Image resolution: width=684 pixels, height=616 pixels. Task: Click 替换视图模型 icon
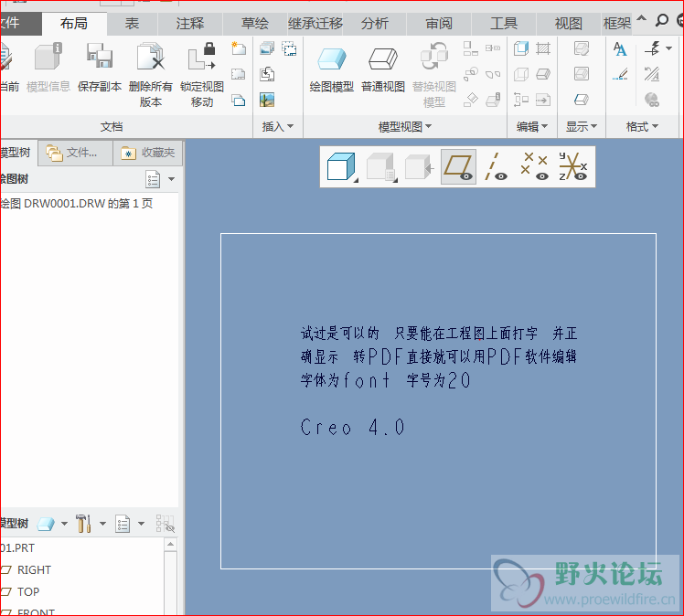[x=434, y=57]
